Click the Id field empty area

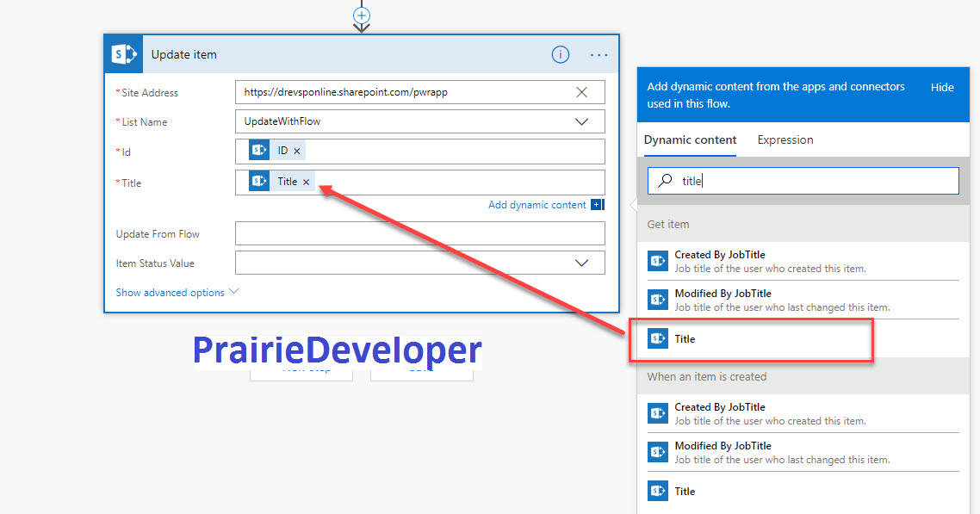click(455, 152)
